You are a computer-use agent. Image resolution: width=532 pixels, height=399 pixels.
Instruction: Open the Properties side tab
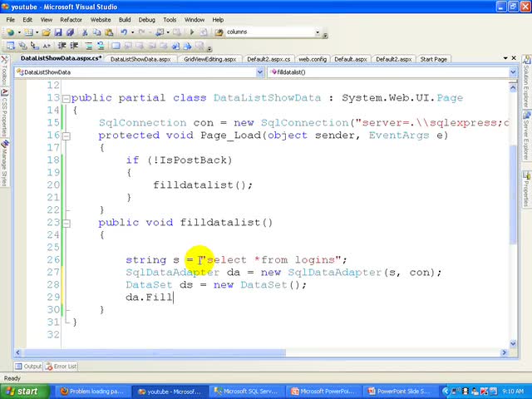tap(526, 189)
